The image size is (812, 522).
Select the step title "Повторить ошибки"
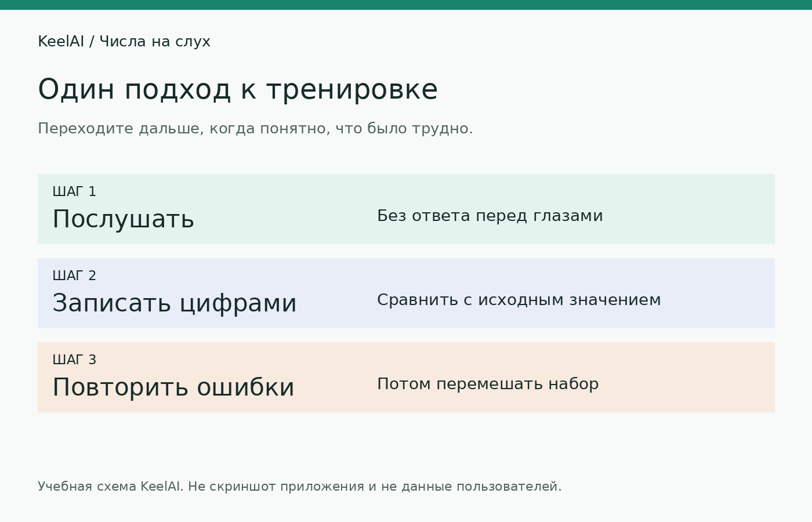pos(173,387)
